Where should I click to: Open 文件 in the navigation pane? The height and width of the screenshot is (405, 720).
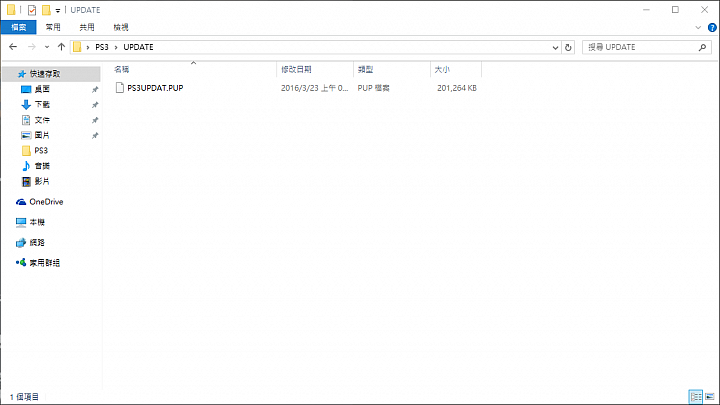[42, 120]
